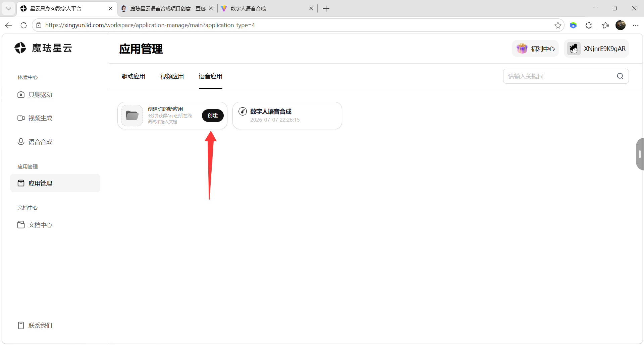
Task: Close the 星云具身3d数字人平台 tab
Action: pos(111,9)
